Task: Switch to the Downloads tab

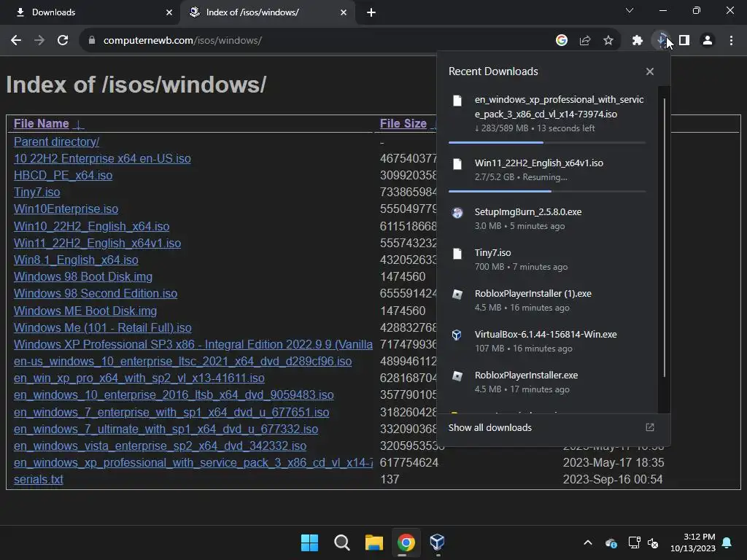Action: (90, 12)
